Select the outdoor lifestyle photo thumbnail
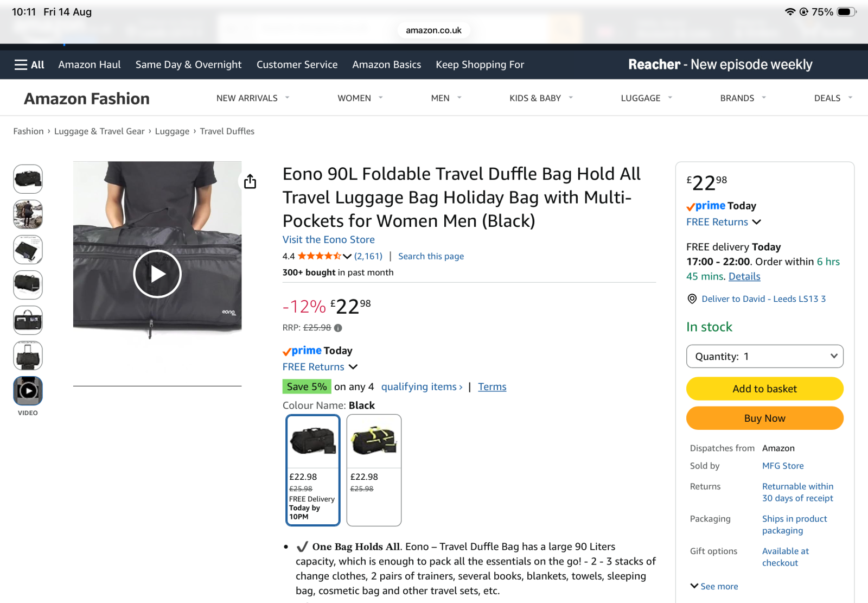The image size is (868, 603). (x=28, y=214)
